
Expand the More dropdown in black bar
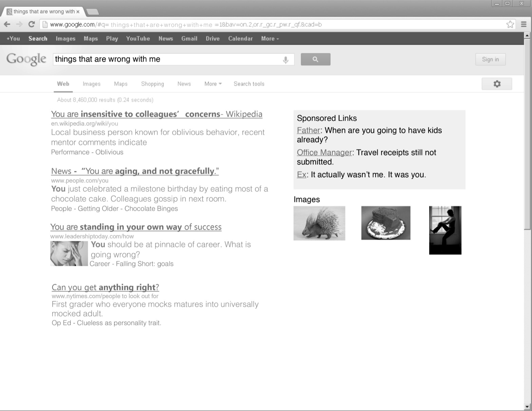[270, 39]
